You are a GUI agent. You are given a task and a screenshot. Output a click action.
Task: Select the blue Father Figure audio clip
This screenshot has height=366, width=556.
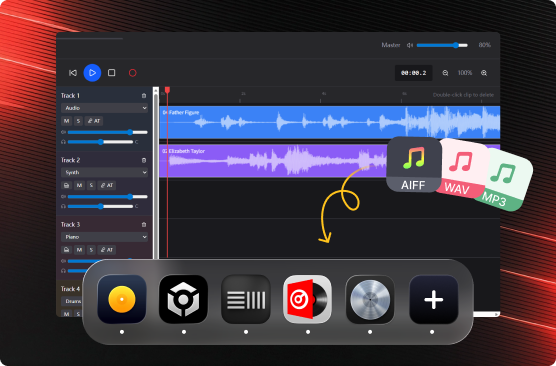330,122
